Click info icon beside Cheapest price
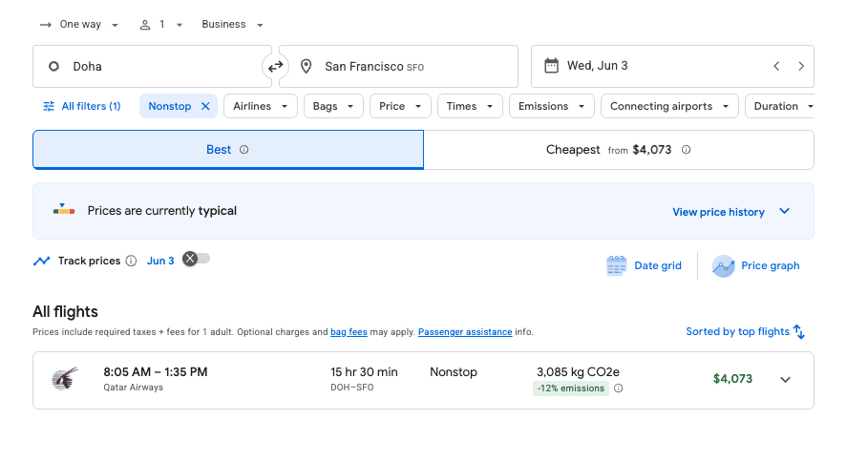Viewport: 868px width, 462px height. 686,150
